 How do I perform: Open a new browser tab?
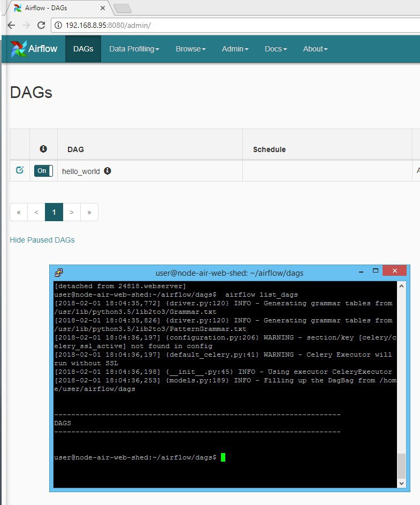tap(123, 9)
